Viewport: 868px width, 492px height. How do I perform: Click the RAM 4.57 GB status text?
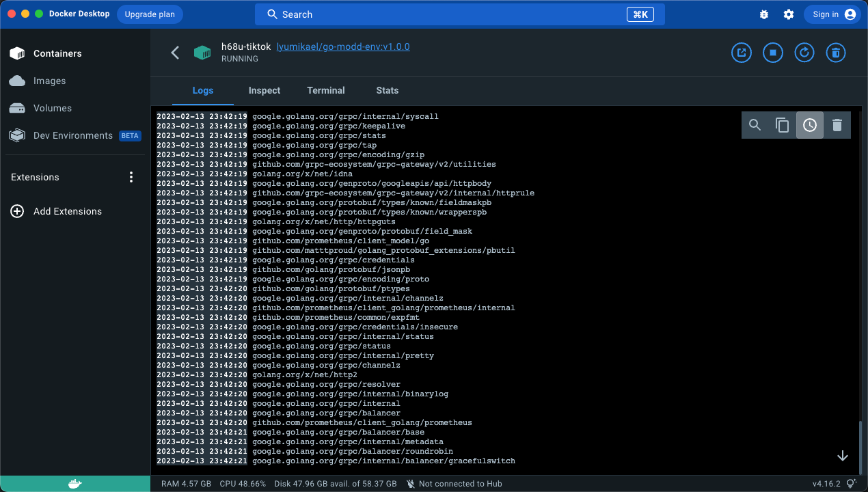pyautogui.click(x=186, y=484)
